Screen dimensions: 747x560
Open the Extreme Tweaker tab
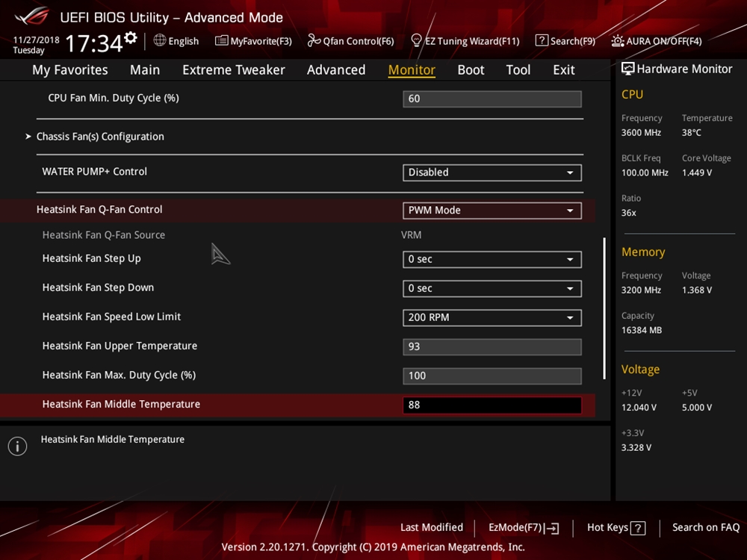pos(233,70)
